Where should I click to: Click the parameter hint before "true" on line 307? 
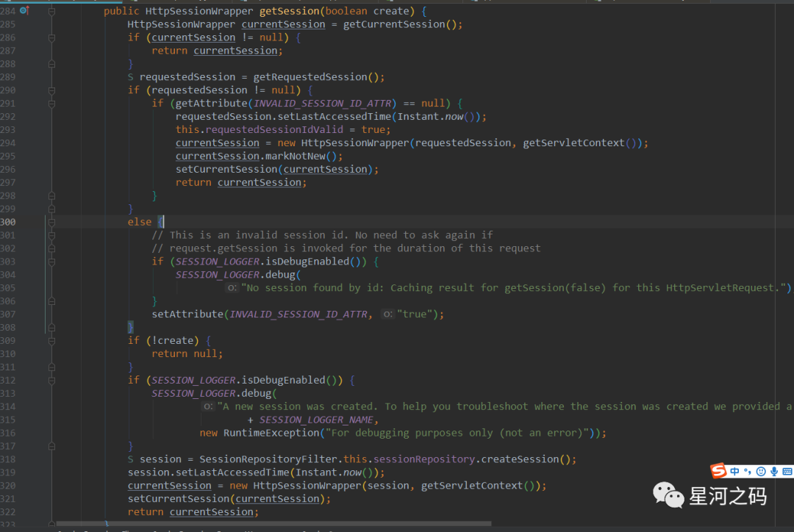pos(387,314)
